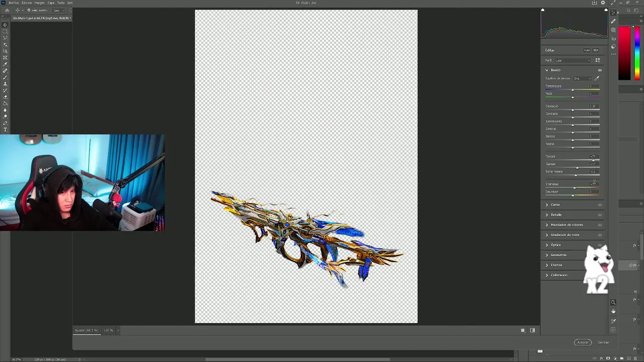644x362 pixels.
Task: Toggle Camera Raw grid overlay icon
Action: pos(613,330)
